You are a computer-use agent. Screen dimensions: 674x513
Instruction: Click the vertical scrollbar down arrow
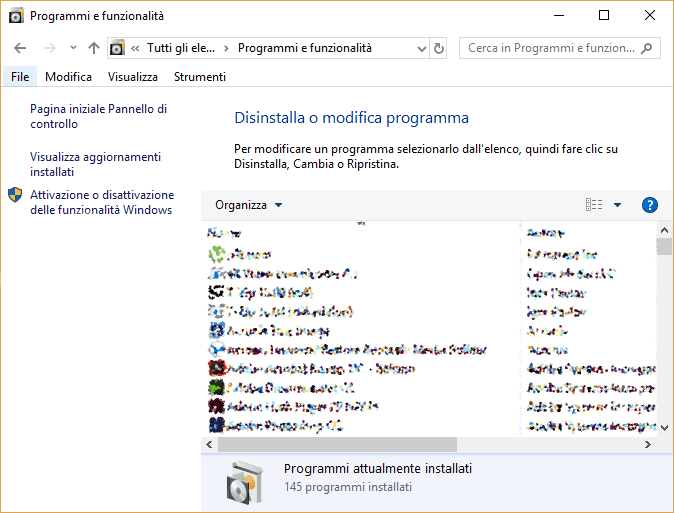tap(664, 427)
